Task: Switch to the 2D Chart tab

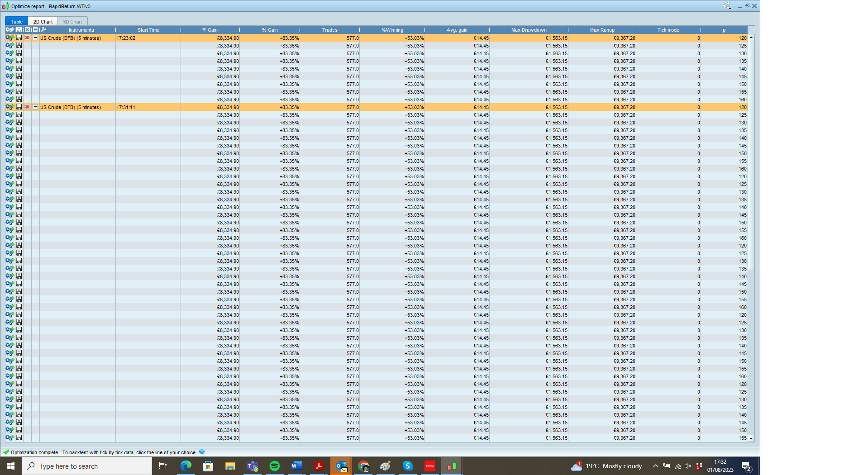Action: pyautogui.click(x=43, y=22)
